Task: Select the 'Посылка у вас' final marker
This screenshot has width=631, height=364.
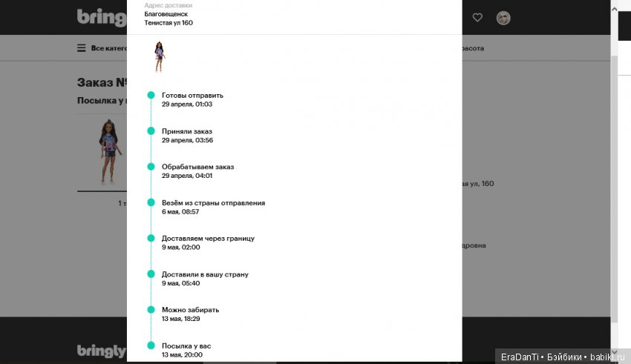Action: pyautogui.click(x=151, y=345)
